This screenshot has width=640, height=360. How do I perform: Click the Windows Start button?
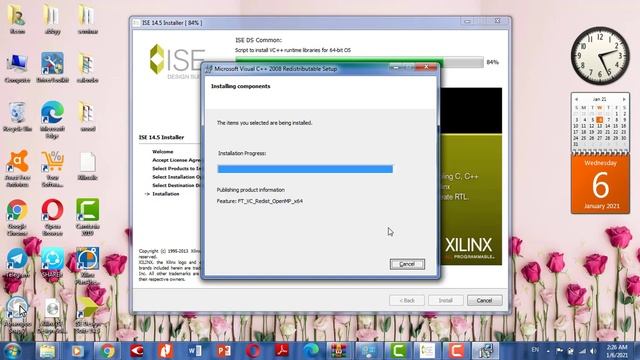point(12,351)
